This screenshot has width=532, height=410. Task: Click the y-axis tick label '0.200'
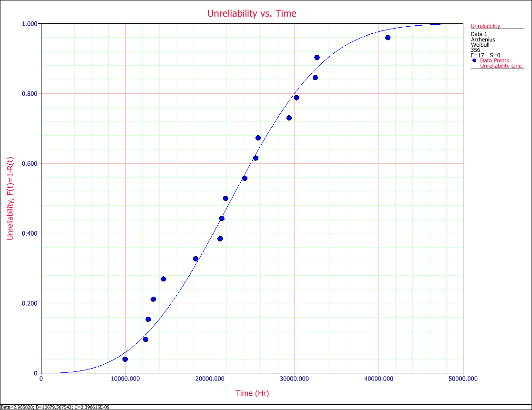click(x=30, y=303)
